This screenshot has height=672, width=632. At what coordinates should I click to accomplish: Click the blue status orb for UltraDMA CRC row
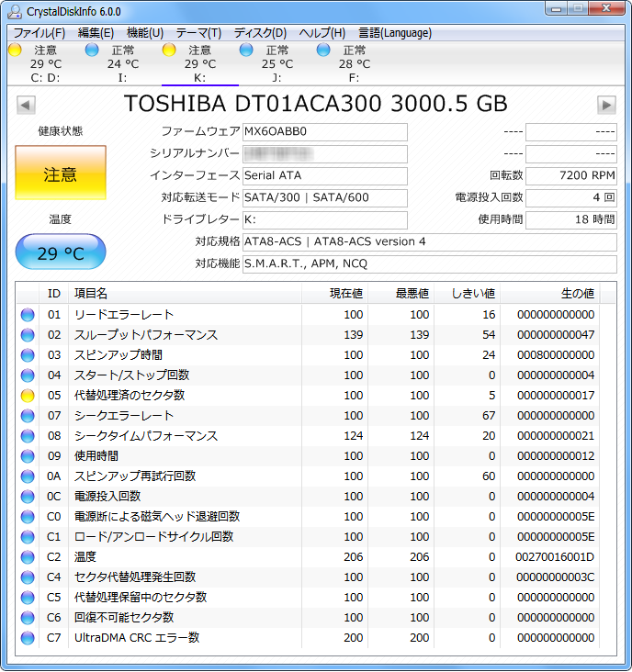[x=28, y=638]
